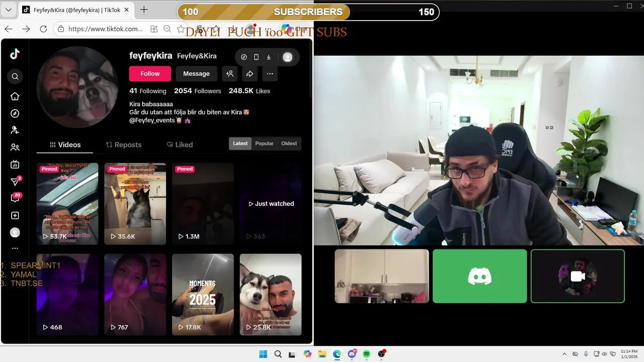The image size is (644, 362).
Task: Open pinned video with 35.6K views
Action: pyautogui.click(x=135, y=204)
